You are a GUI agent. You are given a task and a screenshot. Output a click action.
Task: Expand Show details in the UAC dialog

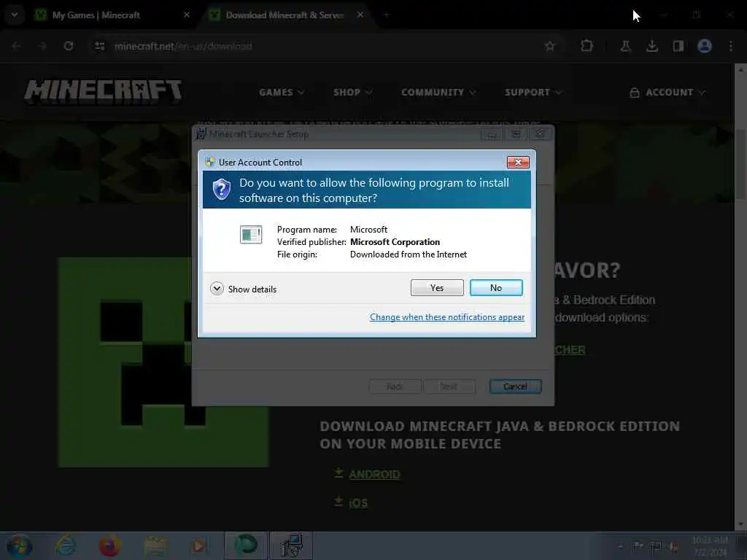[x=244, y=289]
